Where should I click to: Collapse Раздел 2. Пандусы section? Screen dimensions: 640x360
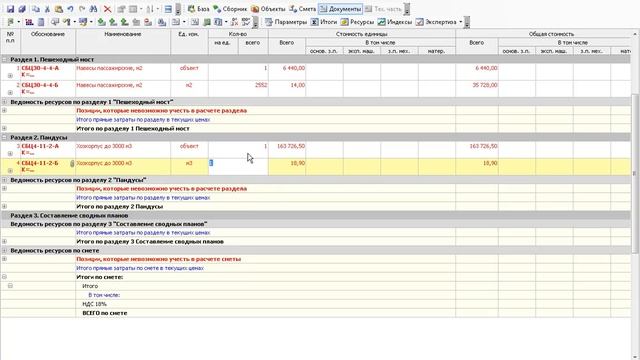point(4,138)
